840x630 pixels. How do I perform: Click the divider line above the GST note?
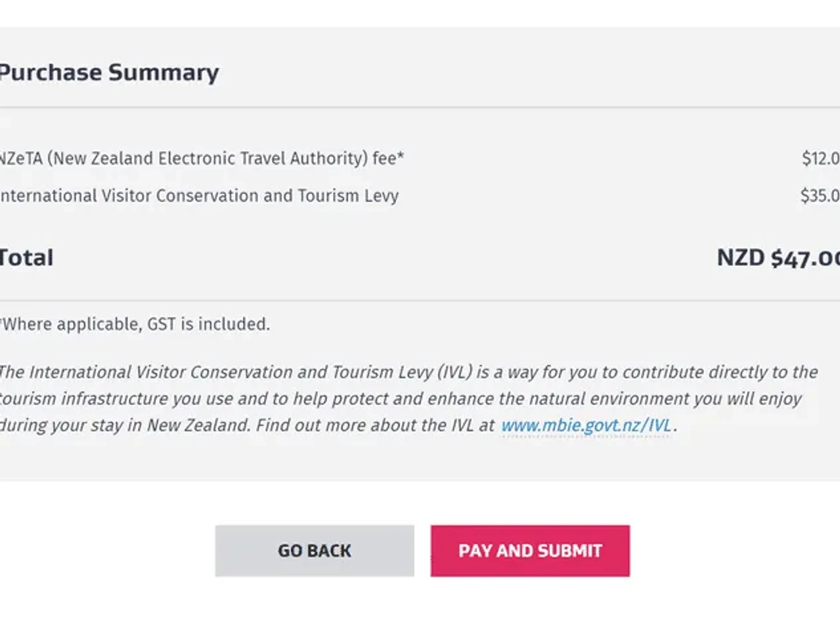[420, 301]
